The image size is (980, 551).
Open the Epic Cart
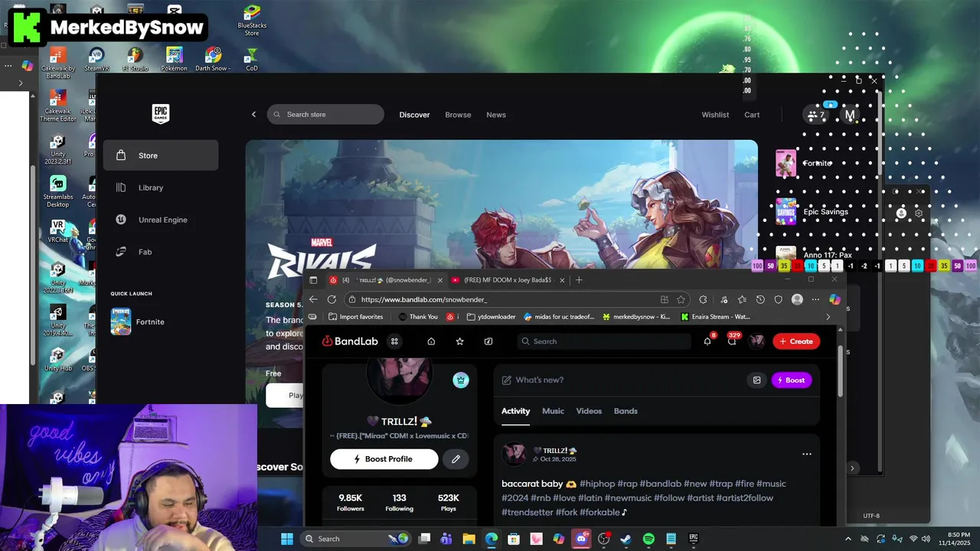click(752, 115)
